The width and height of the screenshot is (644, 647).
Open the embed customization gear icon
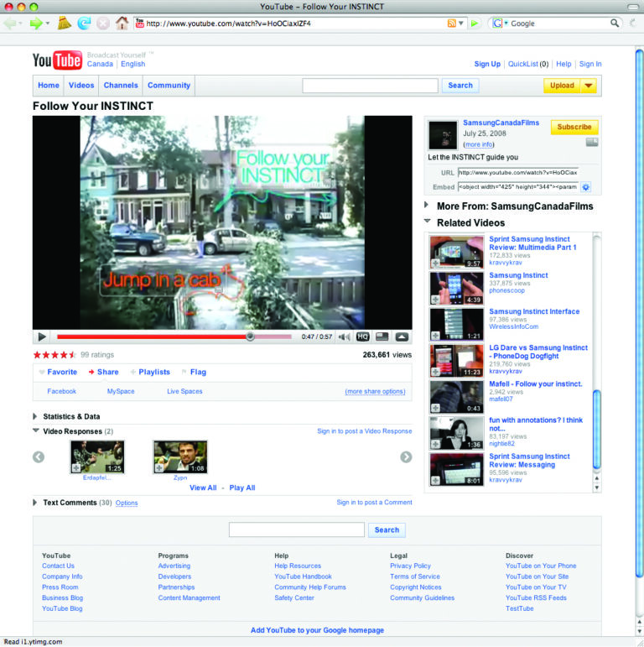[x=586, y=187]
